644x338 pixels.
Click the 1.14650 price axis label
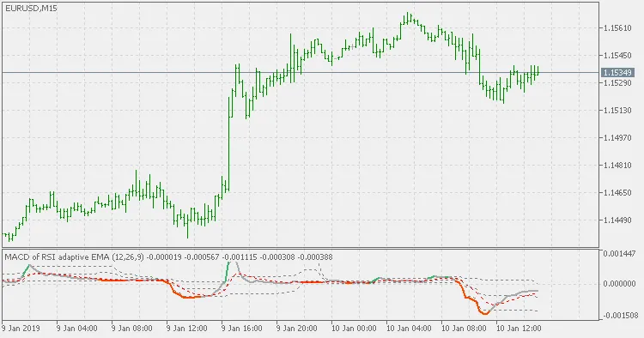tap(617, 193)
